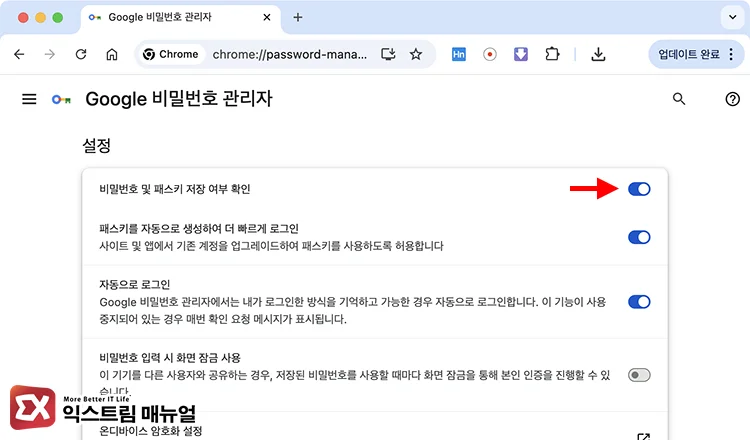Viewport: 750px width, 440px height.
Task: Click the 패스키를 자동으로 생성하여 더 빠르게 로그인 title
Action: pos(199,229)
